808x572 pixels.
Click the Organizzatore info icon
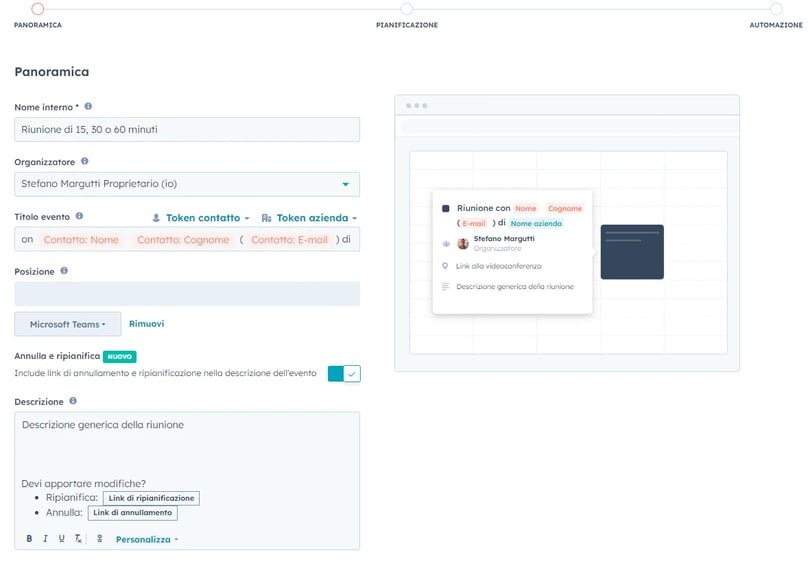pos(84,161)
